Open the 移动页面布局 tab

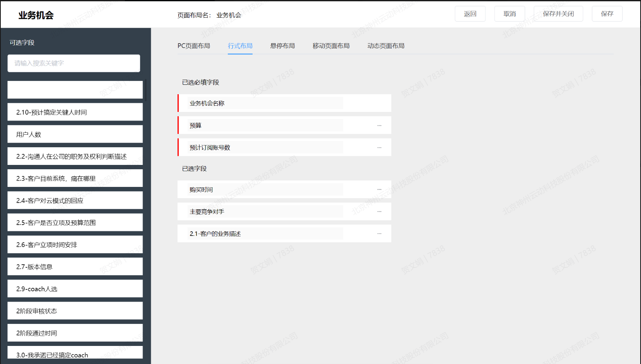(331, 46)
